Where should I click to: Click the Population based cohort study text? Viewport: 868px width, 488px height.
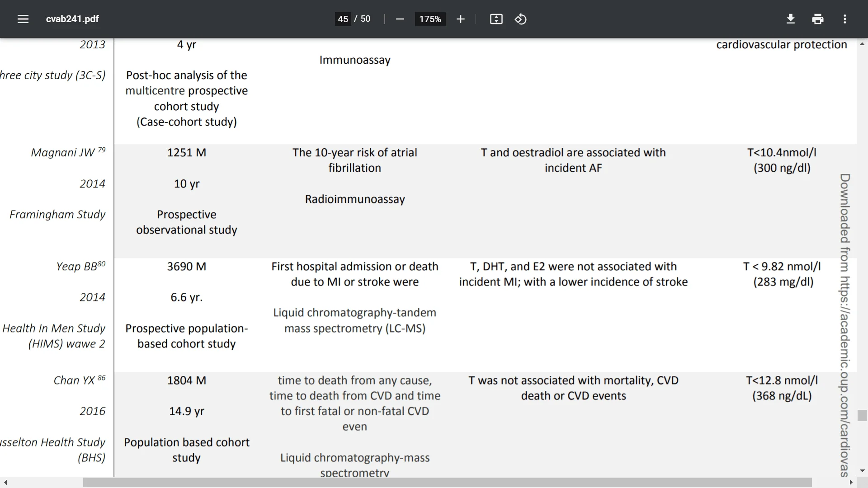click(x=187, y=450)
